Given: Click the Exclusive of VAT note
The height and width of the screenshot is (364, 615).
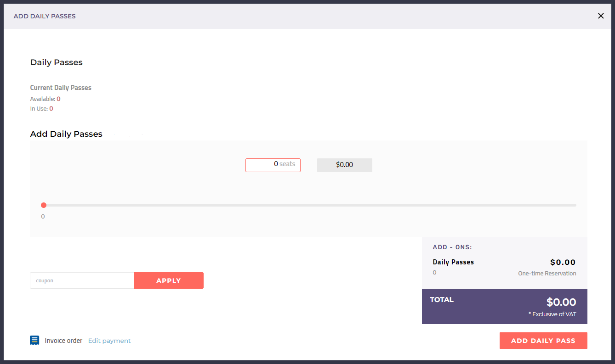Looking at the screenshot, I should point(552,314).
